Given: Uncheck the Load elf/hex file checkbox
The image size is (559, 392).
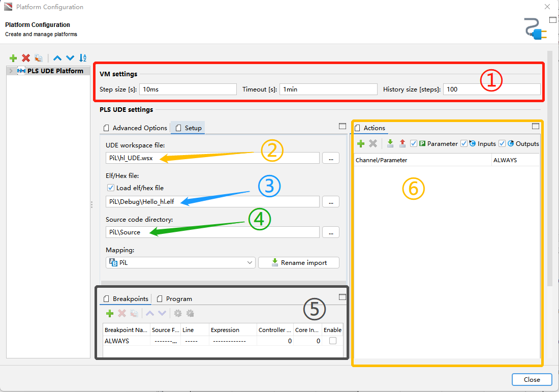Looking at the screenshot, I should 111,188.
